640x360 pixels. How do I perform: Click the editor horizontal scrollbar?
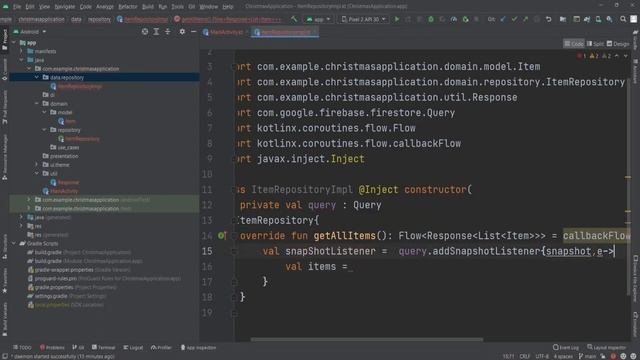[367, 339]
